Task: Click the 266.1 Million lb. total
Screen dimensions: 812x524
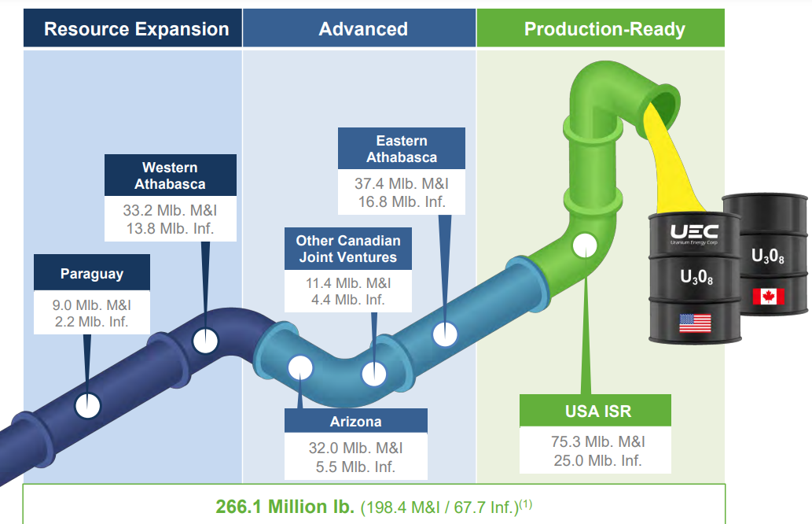Action: pyautogui.click(x=285, y=507)
